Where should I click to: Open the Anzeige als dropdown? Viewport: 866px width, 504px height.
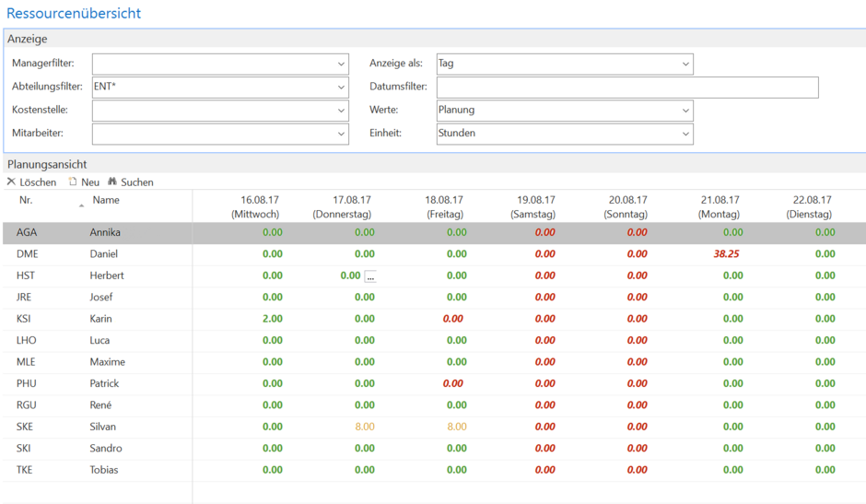(685, 64)
